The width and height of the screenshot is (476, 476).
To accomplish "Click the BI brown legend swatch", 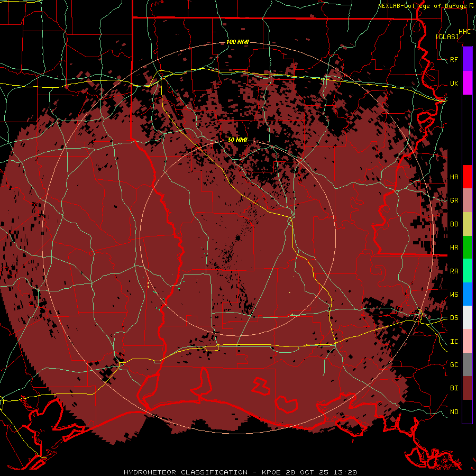I will point(467,388).
